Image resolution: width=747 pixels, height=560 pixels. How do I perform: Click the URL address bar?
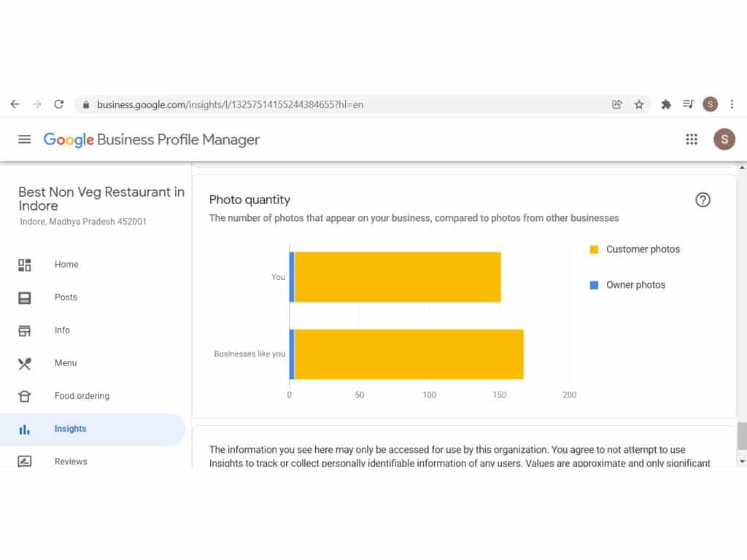[343, 104]
